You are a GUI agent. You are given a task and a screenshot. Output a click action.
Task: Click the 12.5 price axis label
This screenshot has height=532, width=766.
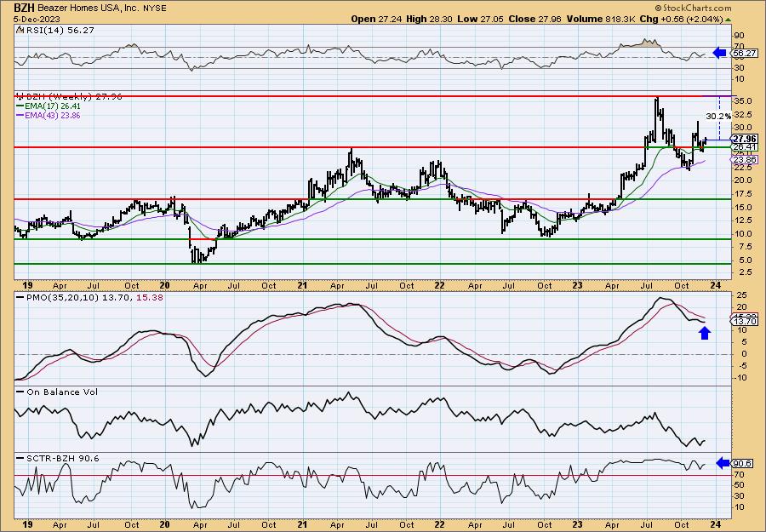click(742, 220)
